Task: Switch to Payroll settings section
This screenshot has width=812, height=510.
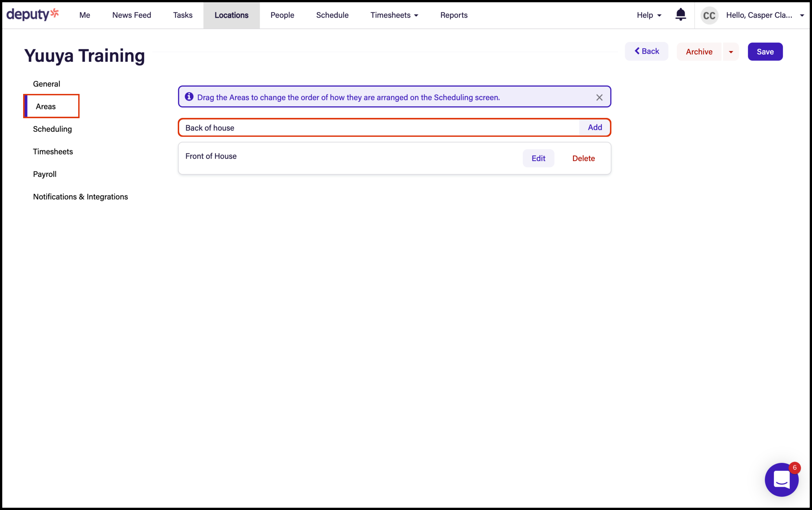Action: pos(45,174)
